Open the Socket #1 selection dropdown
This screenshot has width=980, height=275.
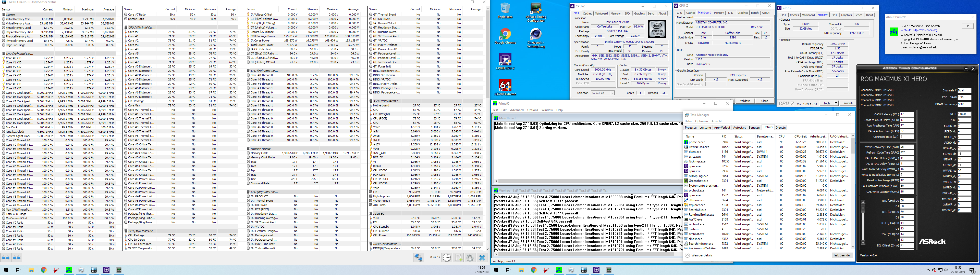pos(603,93)
